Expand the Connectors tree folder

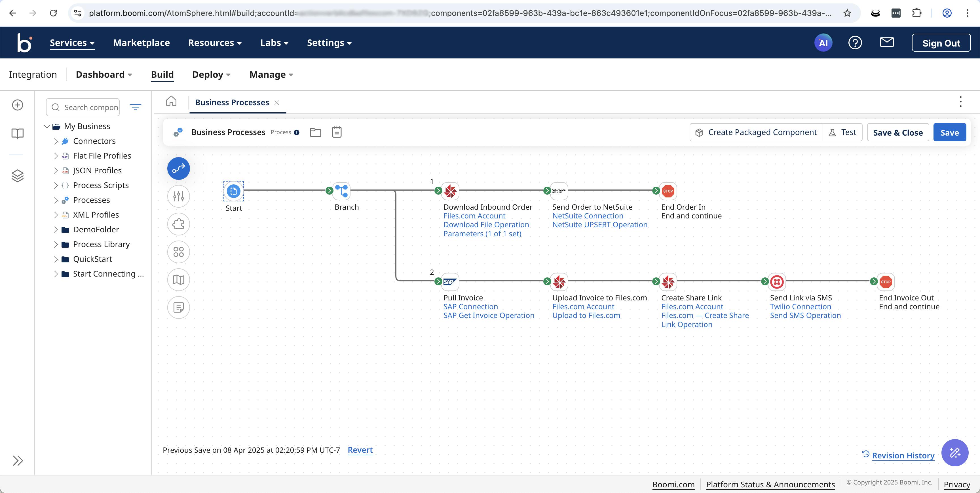(56, 141)
